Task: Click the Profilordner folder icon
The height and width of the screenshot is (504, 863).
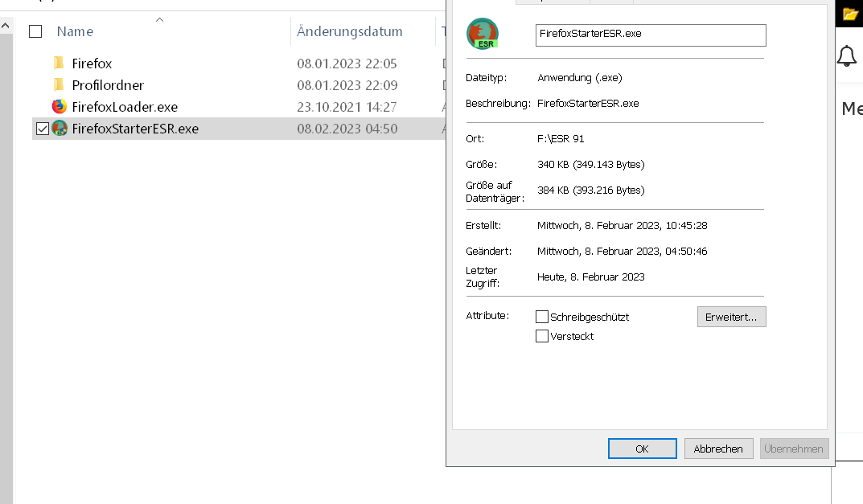Action: pos(59,85)
